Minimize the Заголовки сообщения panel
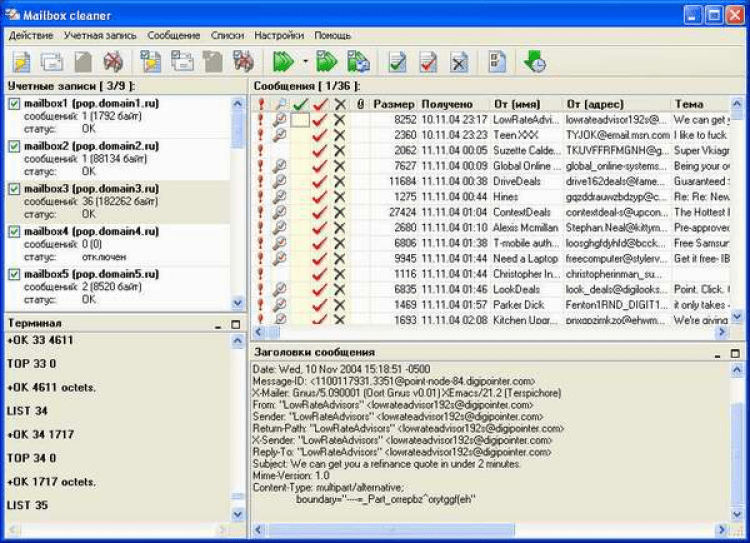This screenshot has height=543, width=750. [717, 354]
